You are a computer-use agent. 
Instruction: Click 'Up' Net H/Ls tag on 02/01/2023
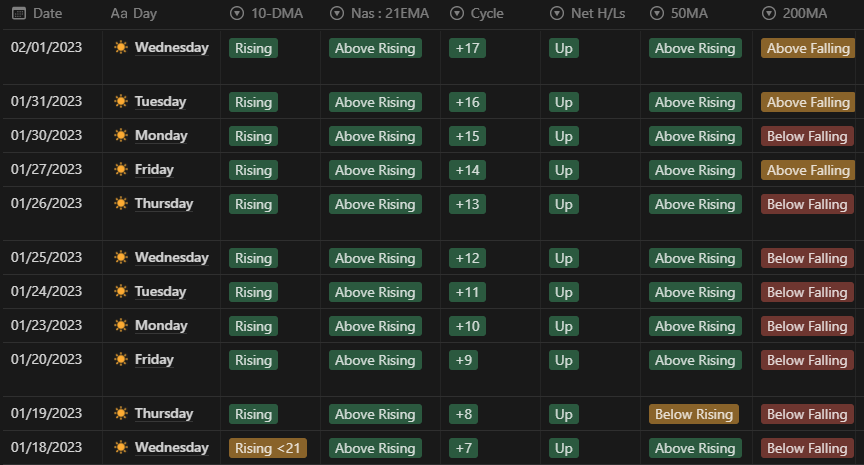coord(564,48)
